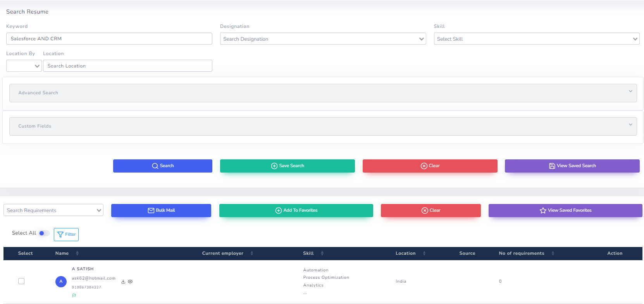This screenshot has width=644, height=304.
Task: Open the Location By dropdown
Action: (x=24, y=66)
